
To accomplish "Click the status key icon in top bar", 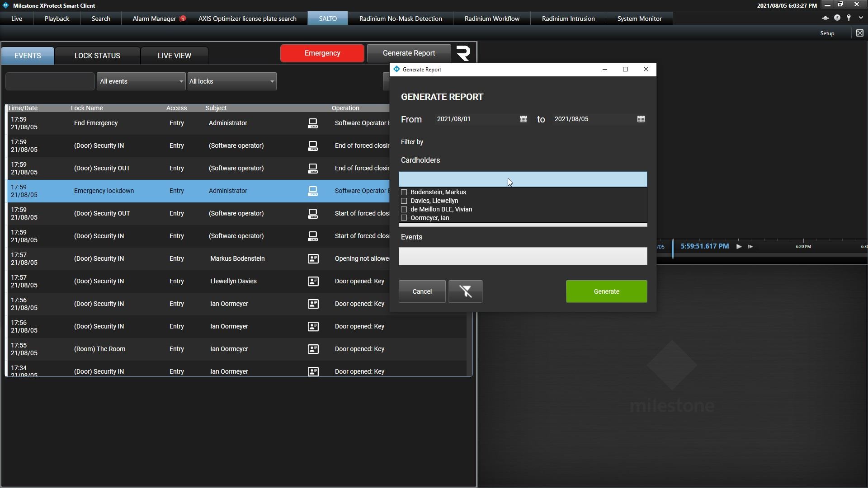I will 849,18.
